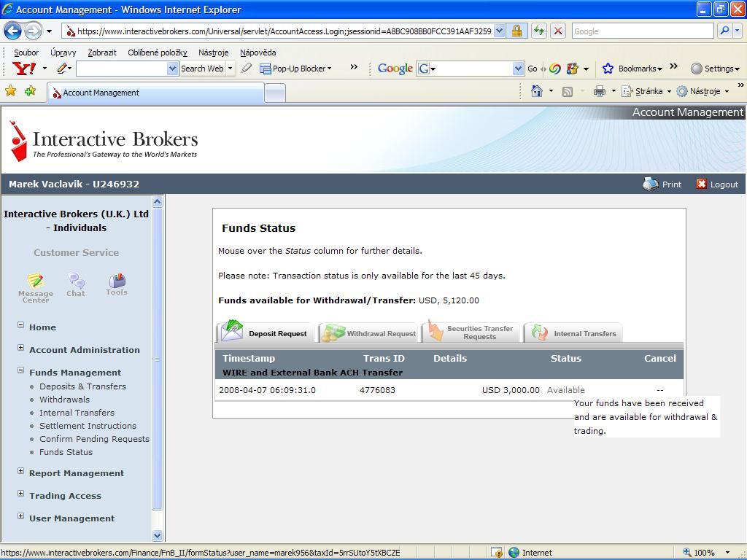This screenshot has width=747, height=560.
Task: Open the recent pages dropdown arrow
Action: pos(49,31)
